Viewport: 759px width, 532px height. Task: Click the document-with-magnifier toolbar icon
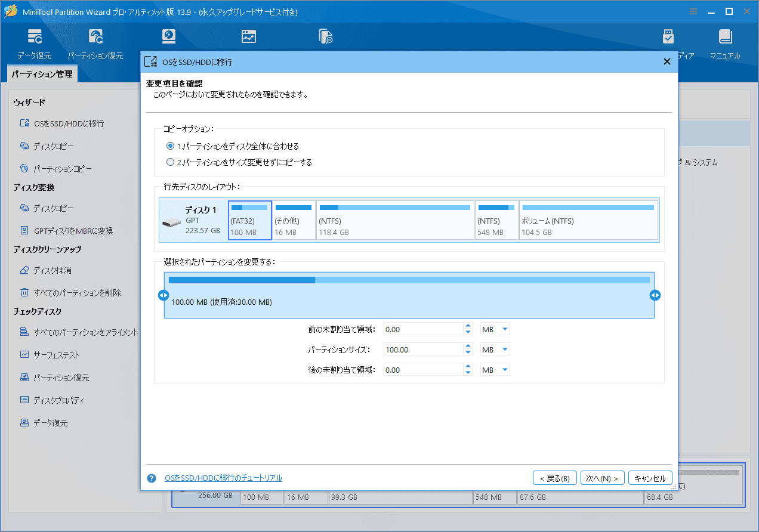coord(326,36)
